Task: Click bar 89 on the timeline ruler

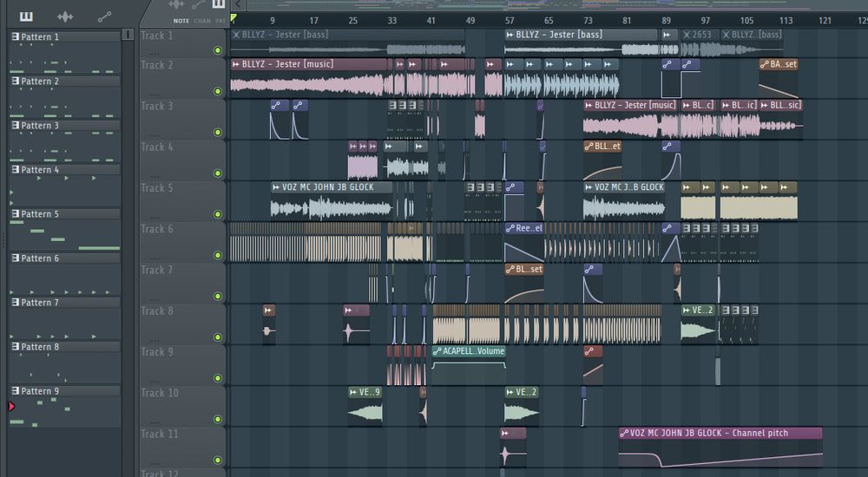Action: (x=666, y=21)
